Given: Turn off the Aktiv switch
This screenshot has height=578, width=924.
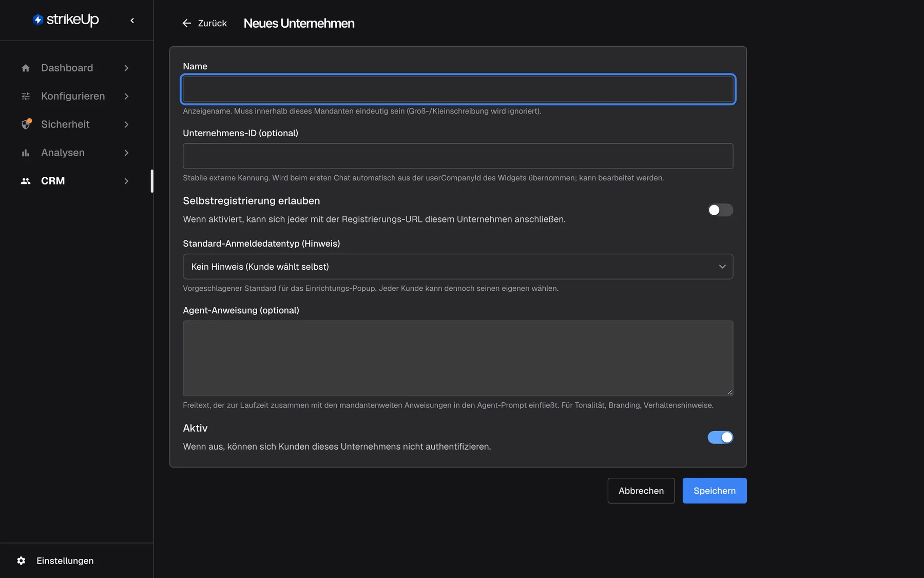Looking at the screenshot, I should pos(720,437).
